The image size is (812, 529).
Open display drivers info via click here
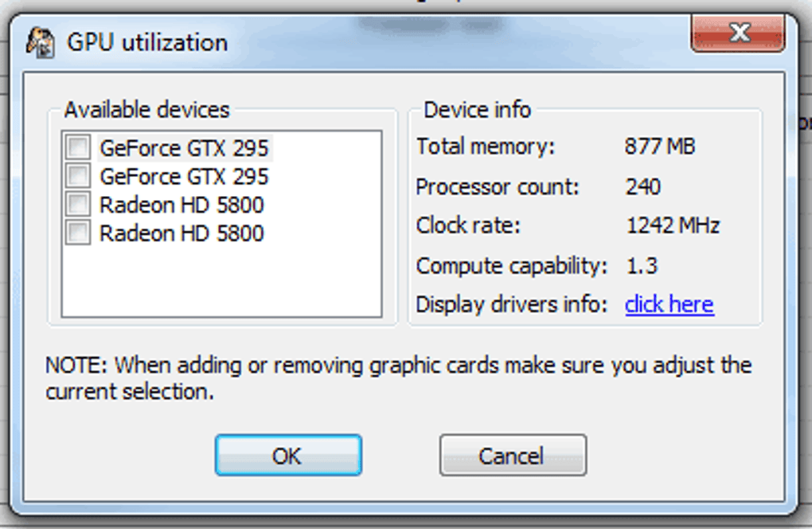coord(669,304)
